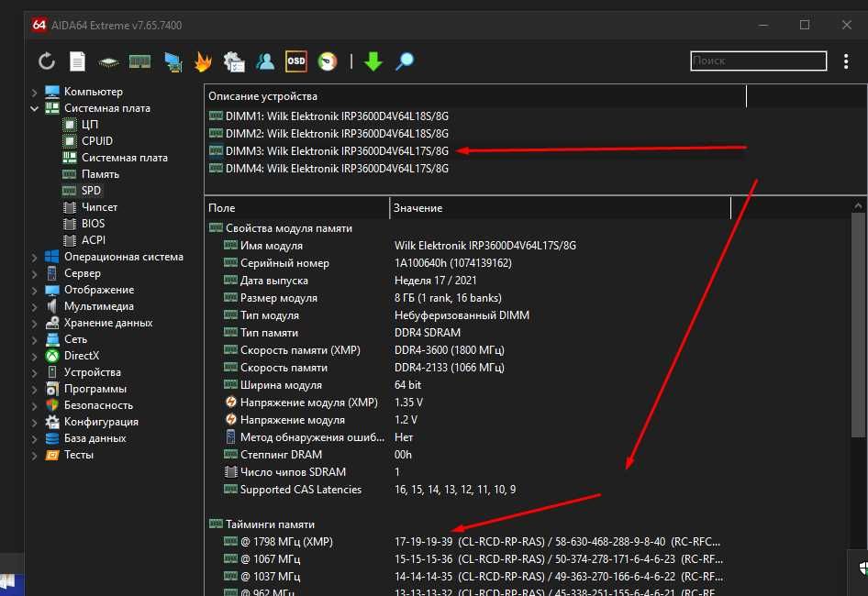Open the audit manager toolbar icon

coord(234,61)
